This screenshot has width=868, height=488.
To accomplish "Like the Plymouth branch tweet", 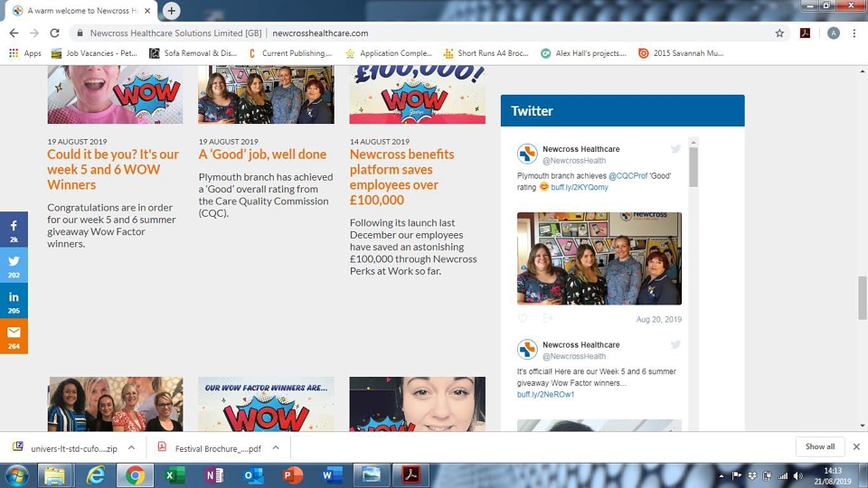I will [522, 318].
